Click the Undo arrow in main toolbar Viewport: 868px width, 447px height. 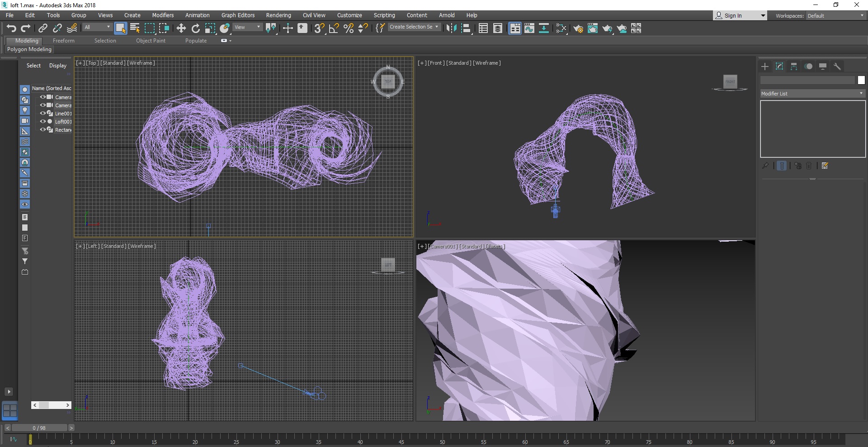[x=11, y=29]
